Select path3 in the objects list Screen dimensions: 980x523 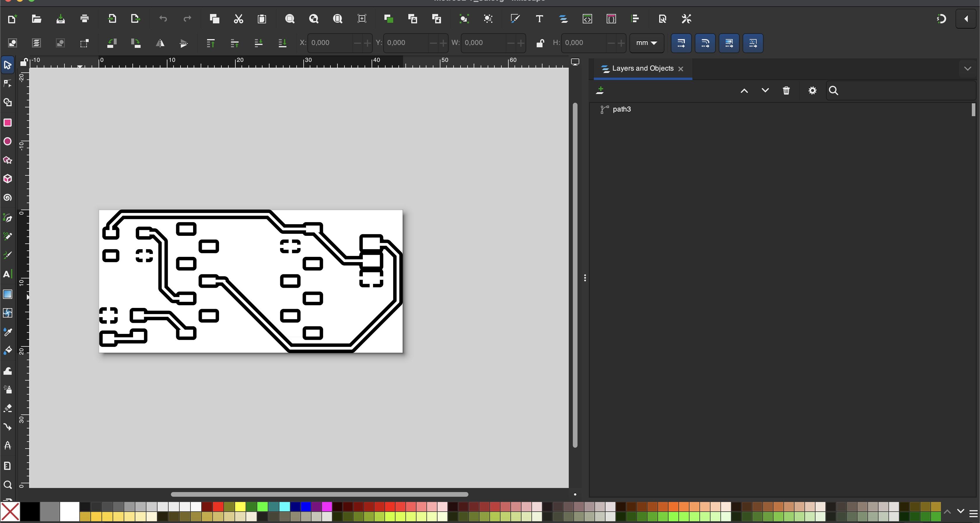[x=622, y=110]
